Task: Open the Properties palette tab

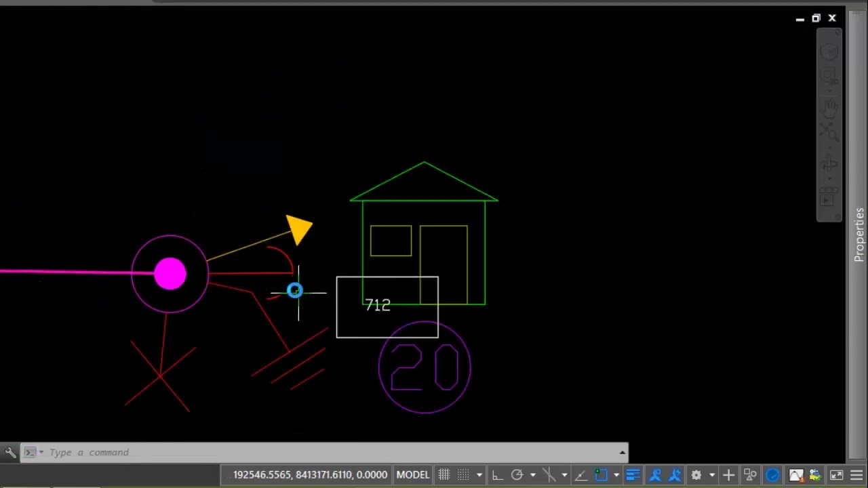Action: pyautogui.click(x=859, y=235)
